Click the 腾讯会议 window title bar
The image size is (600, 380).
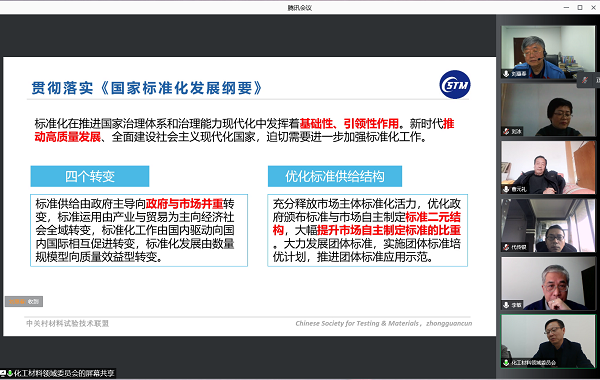(x=300, y=8)
